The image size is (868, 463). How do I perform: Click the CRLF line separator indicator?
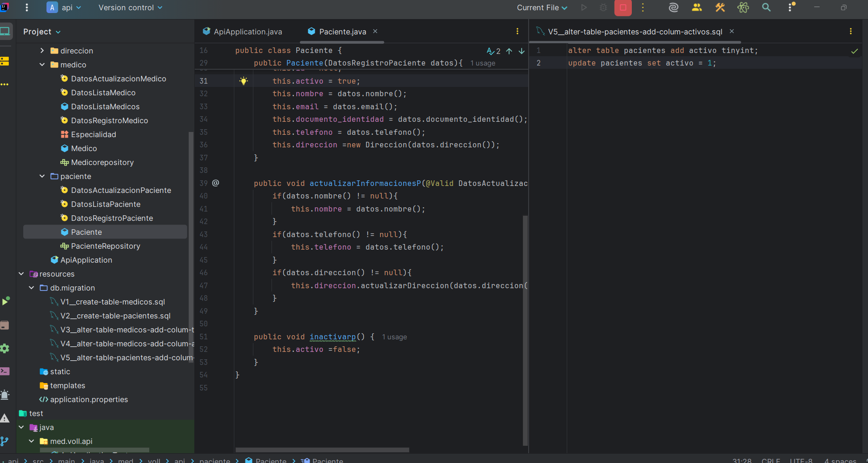coord(771,460)
